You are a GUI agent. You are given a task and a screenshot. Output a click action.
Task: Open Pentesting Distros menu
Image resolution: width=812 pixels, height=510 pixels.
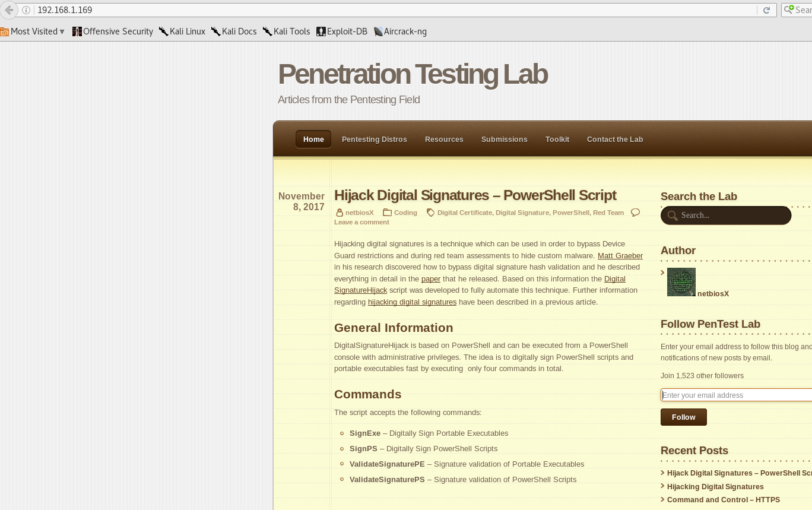click(375, 140)
